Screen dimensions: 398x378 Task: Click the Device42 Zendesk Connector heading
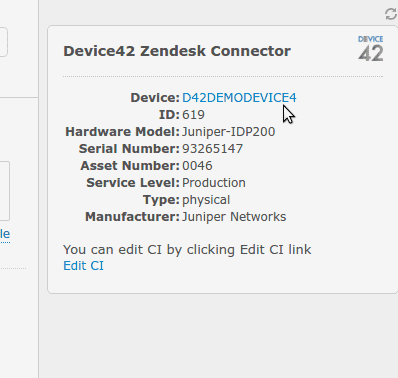click(x=177, y=51)
